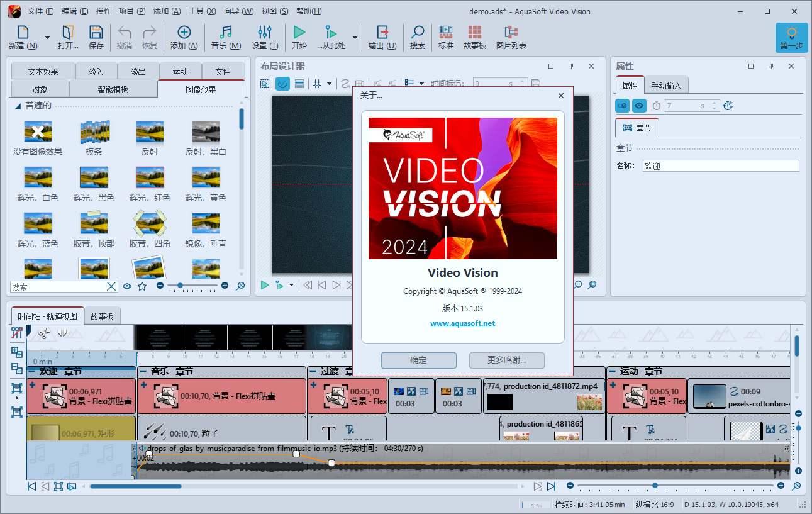Click jump-to-start icon below timeline
Viewport: 812px width, 514px height.
32,486
